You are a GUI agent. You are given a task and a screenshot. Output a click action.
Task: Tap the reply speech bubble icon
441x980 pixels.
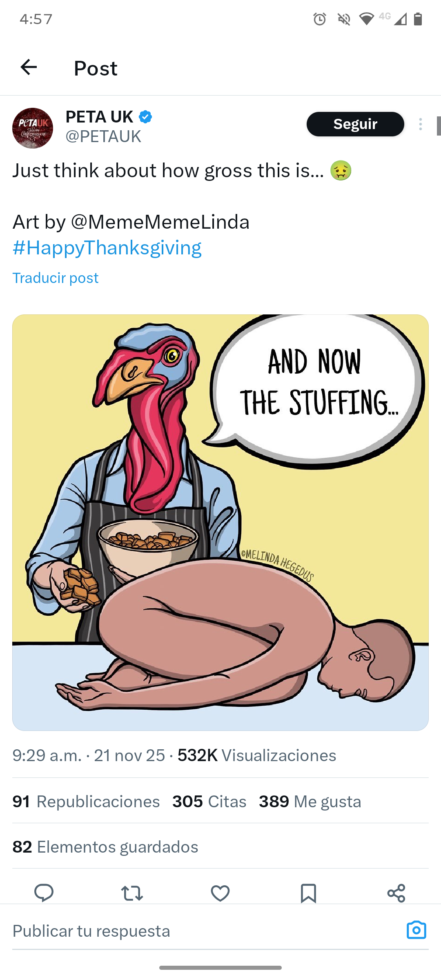tap(44, 893)
